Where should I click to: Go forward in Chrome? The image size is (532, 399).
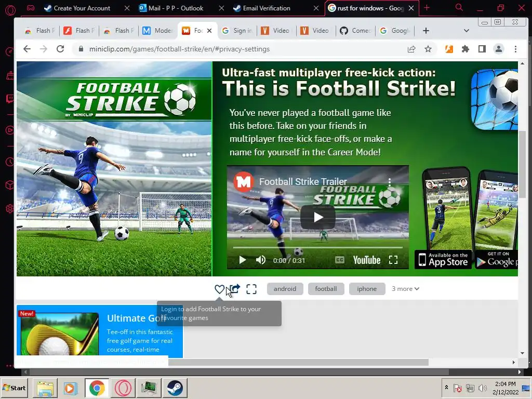point(44,49)
